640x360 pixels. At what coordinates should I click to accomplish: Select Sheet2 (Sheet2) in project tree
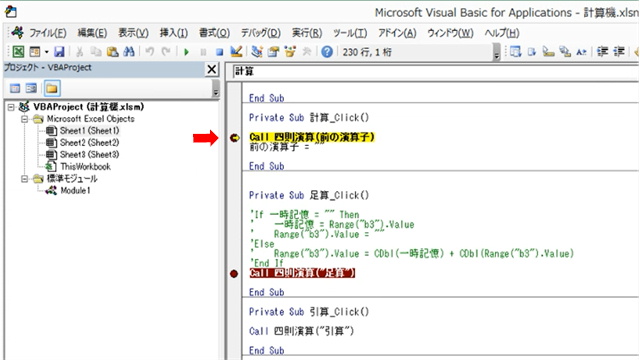pyautogui.click(x=89, y=142)
